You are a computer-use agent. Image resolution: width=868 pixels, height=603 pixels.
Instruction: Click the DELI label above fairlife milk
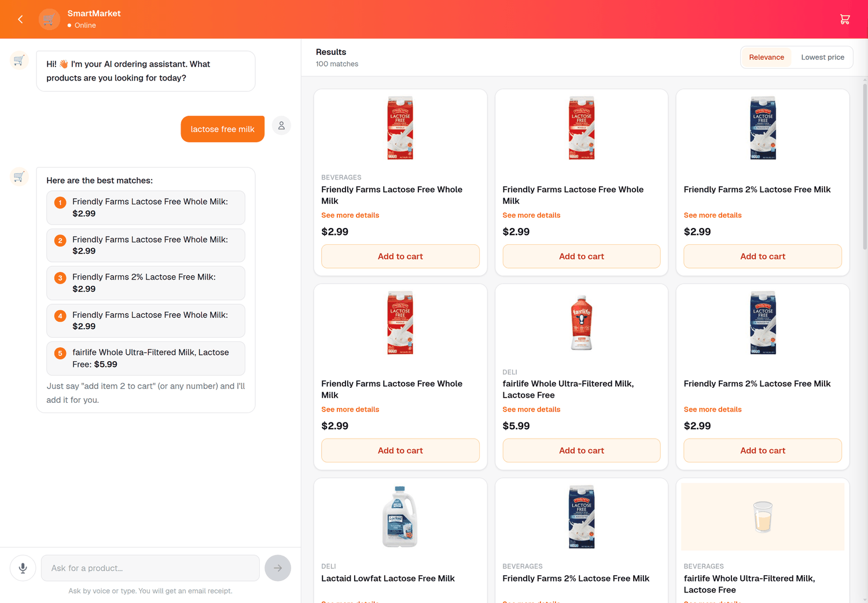coord(510,372)
